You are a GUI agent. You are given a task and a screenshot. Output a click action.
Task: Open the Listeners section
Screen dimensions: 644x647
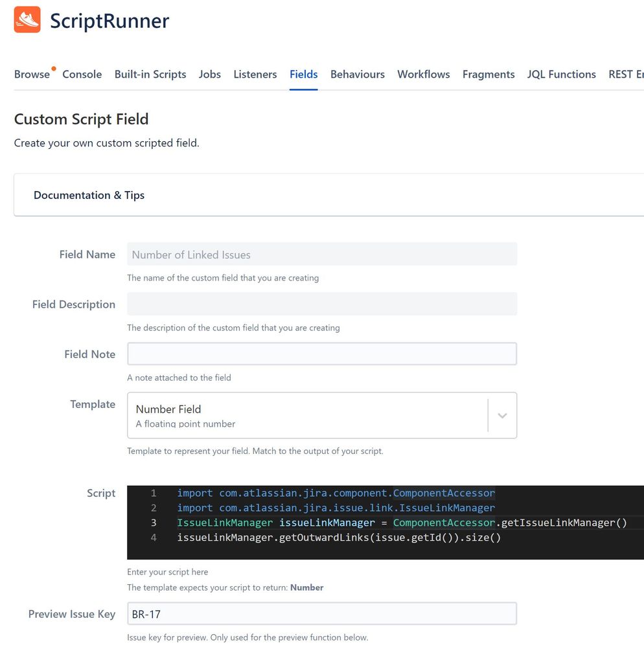[x=255, y=74]
